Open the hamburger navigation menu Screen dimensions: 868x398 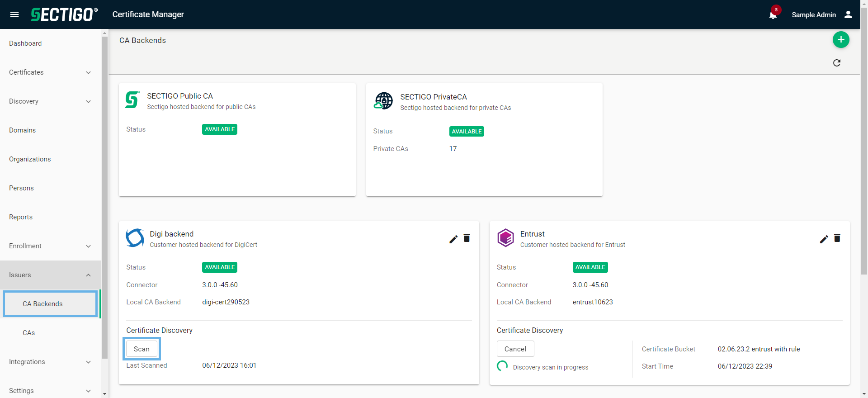14,14
